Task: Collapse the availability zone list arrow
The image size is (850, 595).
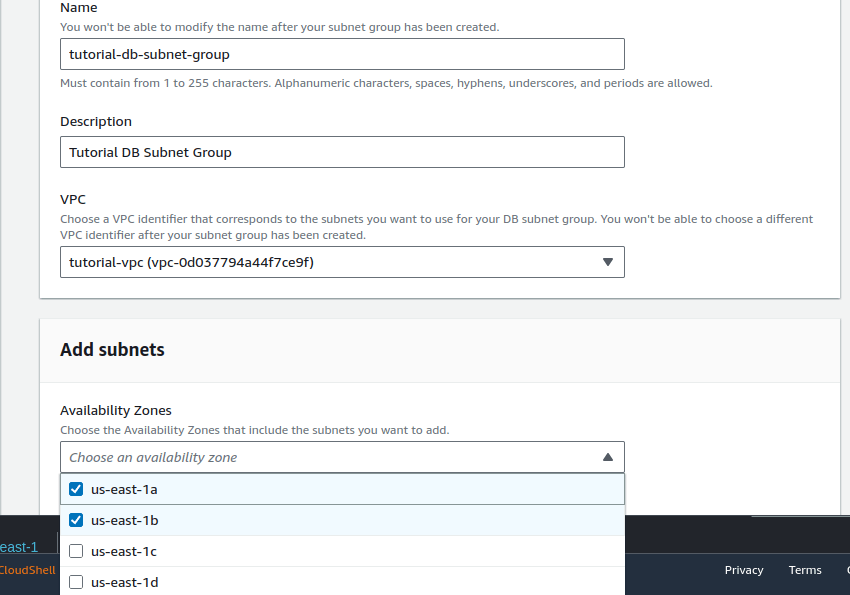Action: [607, 457]
